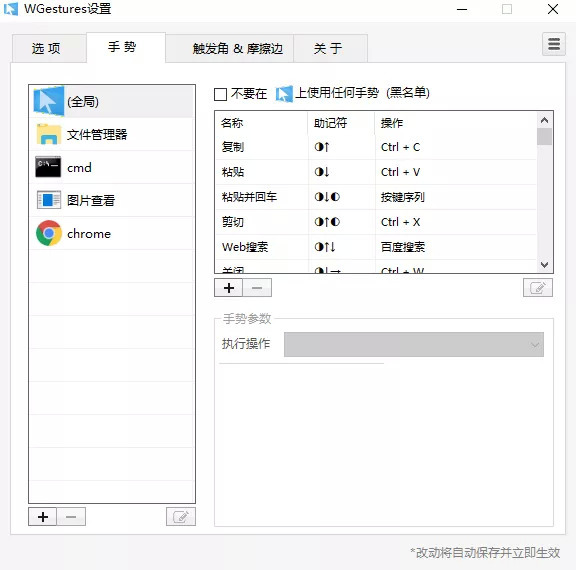Edit the selected gesture with pencil icon
Screen dimensions: 576x570
click(x=538, y=288)
